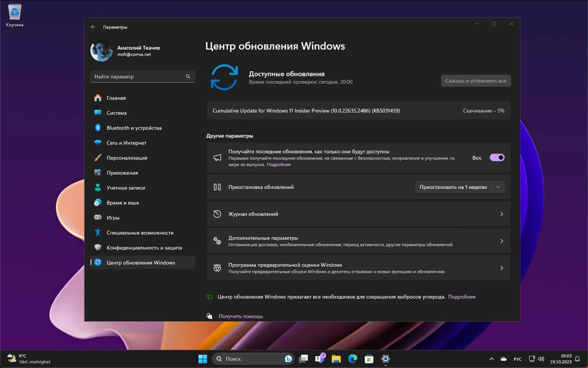The image size is (588, 368).
Task: Click the Privacy shield icon in sidebar
Action: [98, 247]
